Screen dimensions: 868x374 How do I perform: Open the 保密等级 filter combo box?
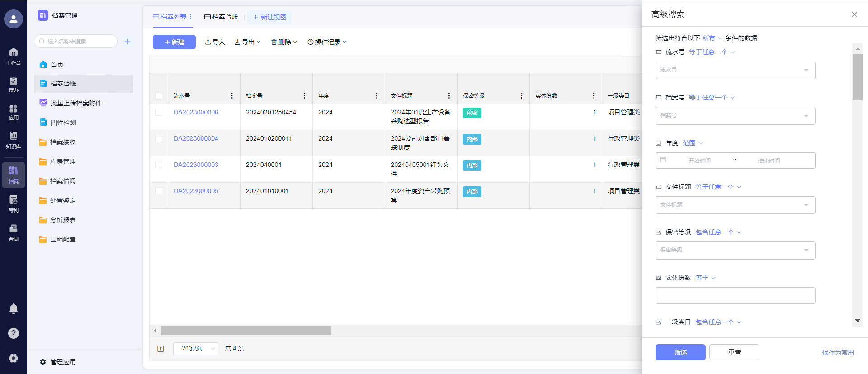coord(735,251)
